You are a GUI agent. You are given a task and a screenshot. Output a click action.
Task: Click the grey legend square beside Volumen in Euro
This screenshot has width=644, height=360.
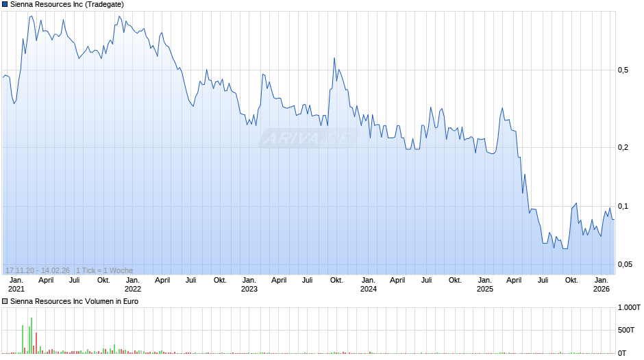5,301
